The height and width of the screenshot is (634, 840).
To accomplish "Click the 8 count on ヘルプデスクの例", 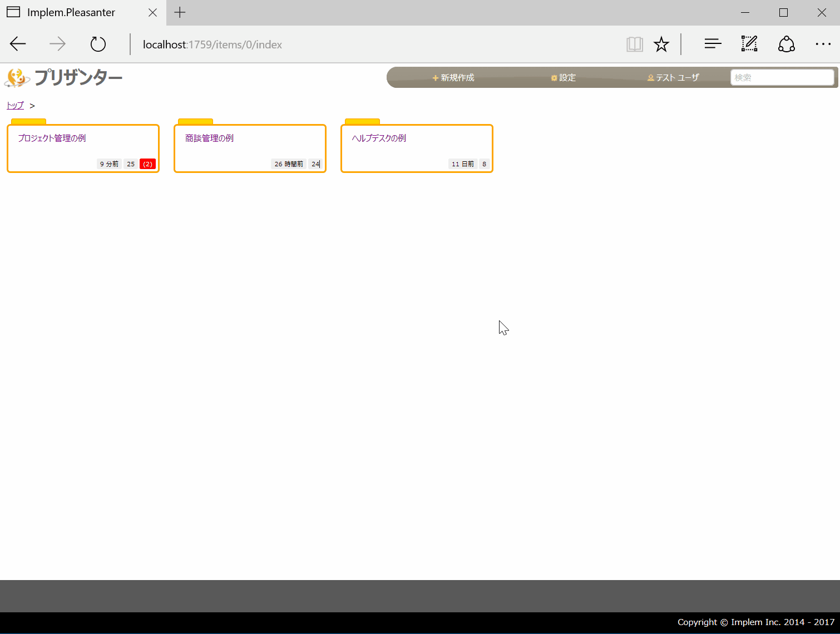I will [x=484, y=164].
